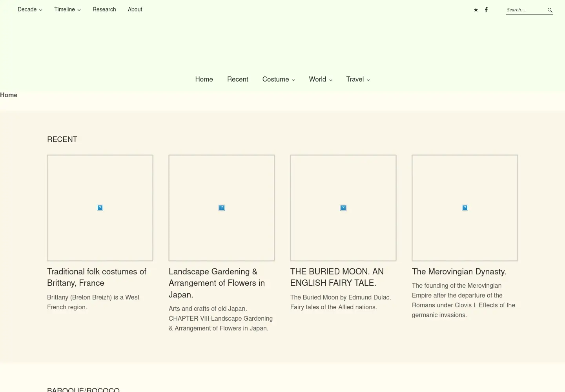Image resolution: width=565 pixels, height=392 pixels.
Task: Click the star icon in the top bar
Action: 476,10
